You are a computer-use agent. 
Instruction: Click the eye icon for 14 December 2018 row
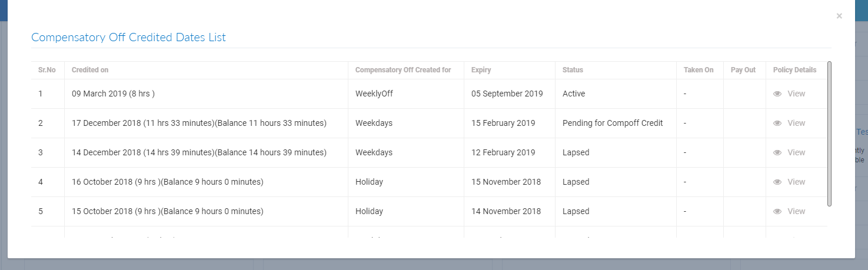point(777,152)
